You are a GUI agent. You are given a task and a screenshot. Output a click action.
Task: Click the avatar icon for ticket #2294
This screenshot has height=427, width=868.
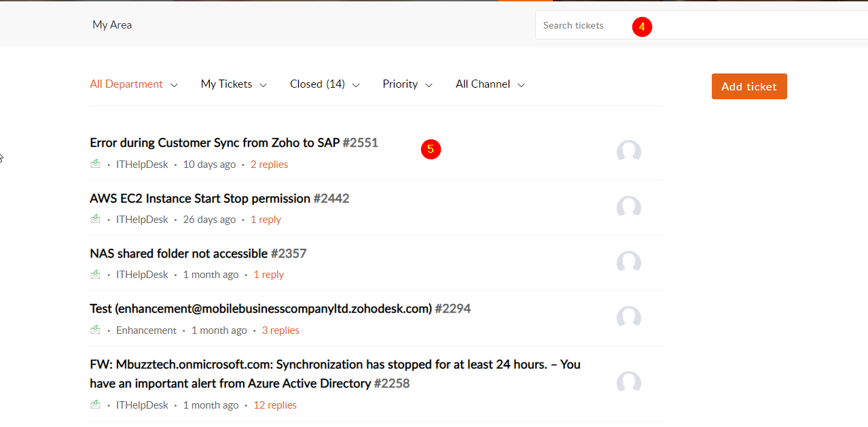629,317
